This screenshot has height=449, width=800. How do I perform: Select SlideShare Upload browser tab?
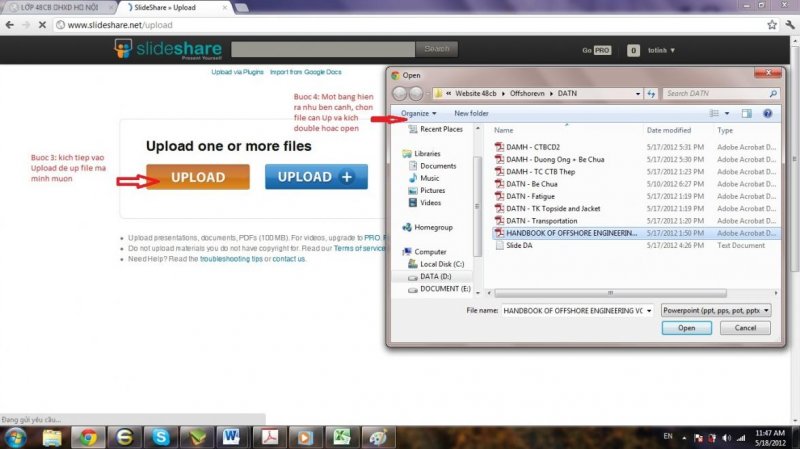[173, 8]
